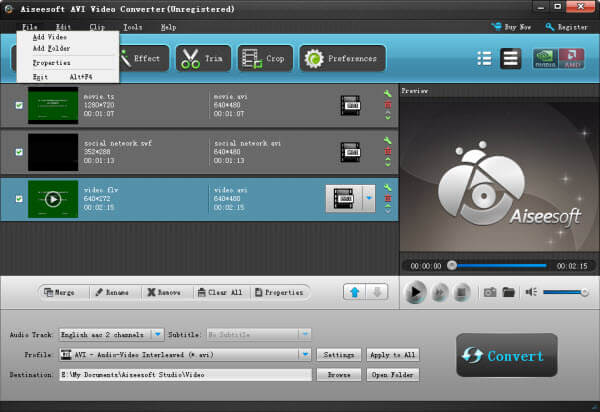The width and height of the screenshot is (600, 412).
Task: Click the preview progress seek bar
Action: click(x=499, y=265)
